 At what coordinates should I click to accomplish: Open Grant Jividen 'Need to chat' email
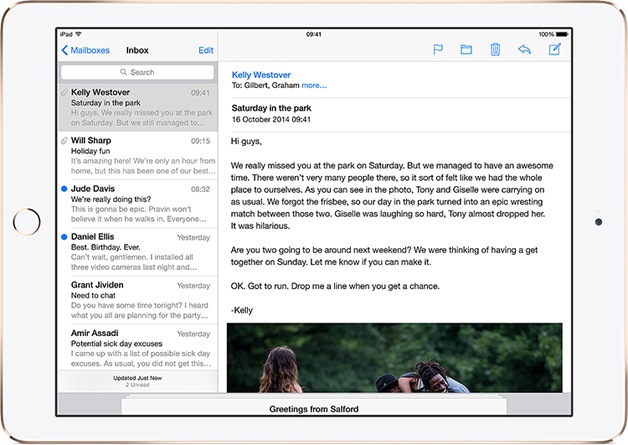click(x=138, y=300)
